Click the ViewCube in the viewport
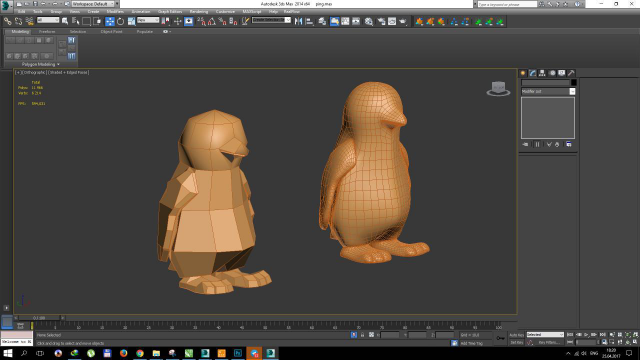The height and width of the screenshot is (360, 640). (x=498, y=89)
